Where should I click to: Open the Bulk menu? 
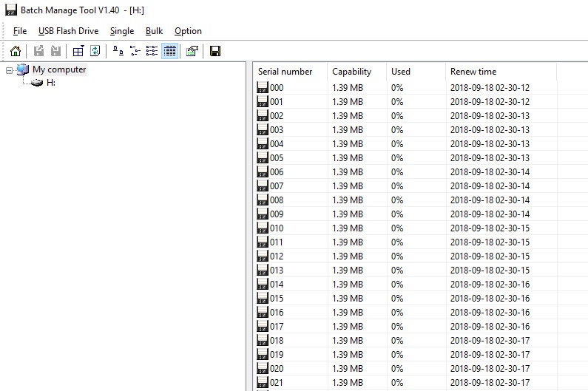154,31
